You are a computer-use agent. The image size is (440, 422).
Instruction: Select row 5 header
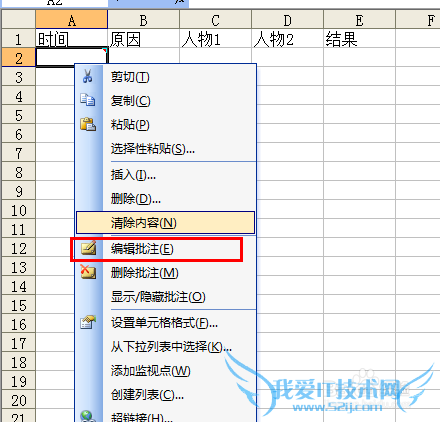pyautogui.click(x=19, y=115)
